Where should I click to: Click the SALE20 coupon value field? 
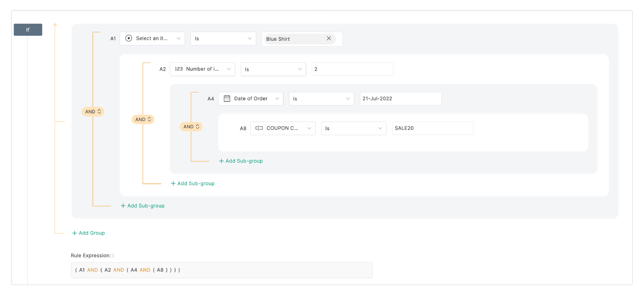(x=433, y=128)
